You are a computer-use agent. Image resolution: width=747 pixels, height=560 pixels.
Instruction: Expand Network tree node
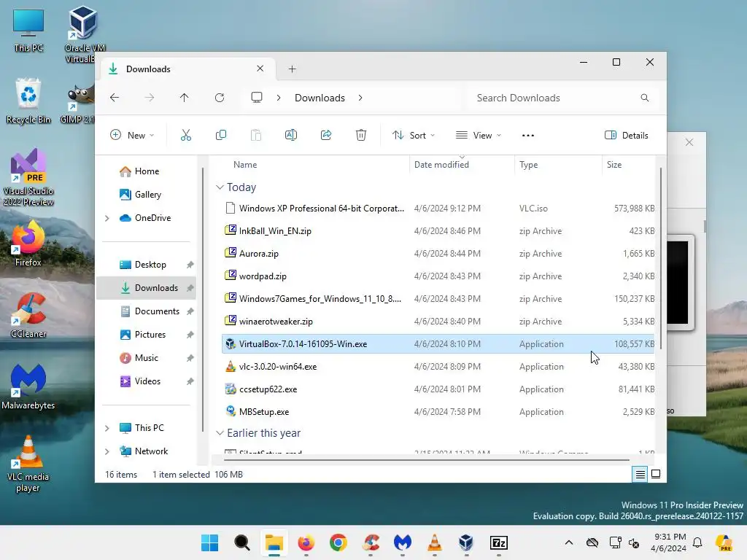(107, 451)
